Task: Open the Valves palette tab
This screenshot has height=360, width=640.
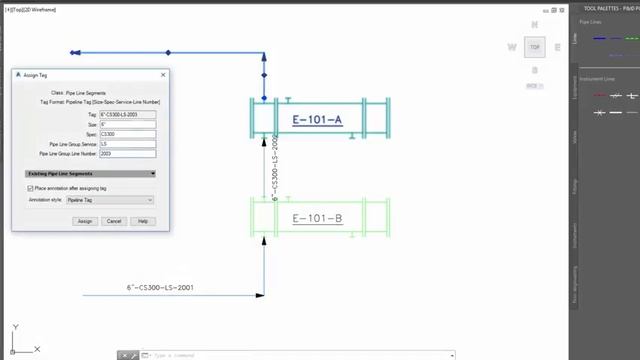Action: [x=574, y=137]
